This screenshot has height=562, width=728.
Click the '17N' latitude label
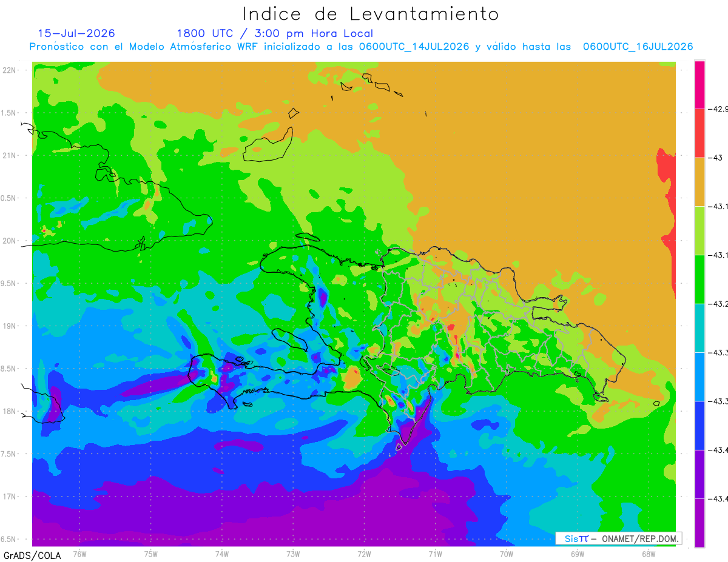(x=10, y=497)
